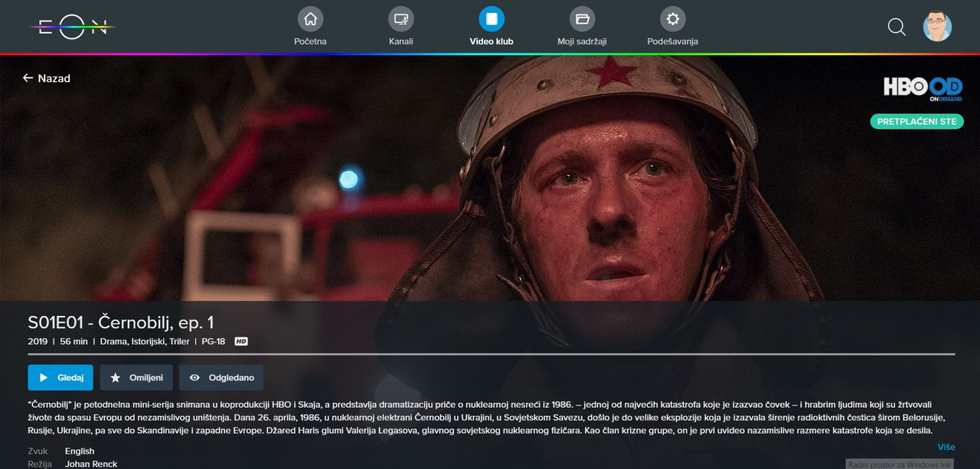
Task: Click the episode progress bar
Action: [492, 354]
